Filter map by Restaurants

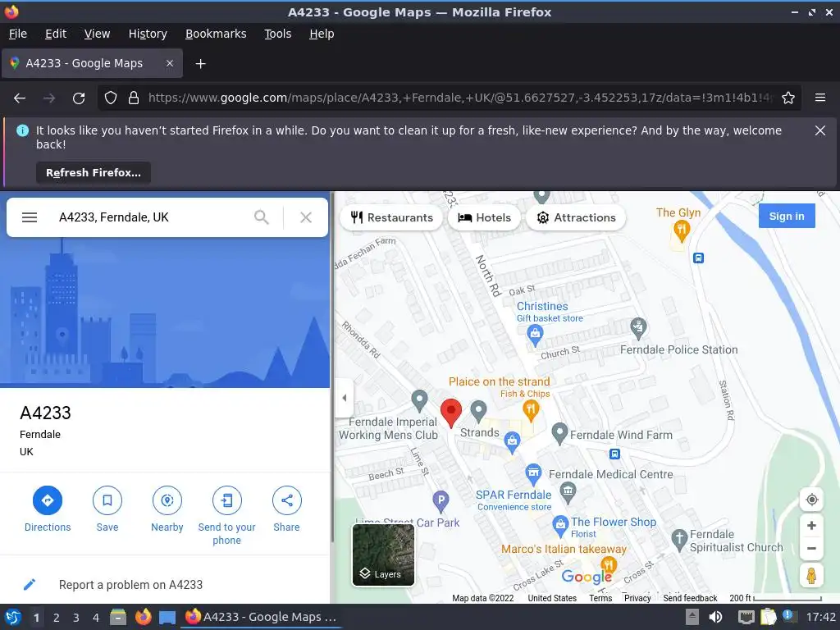click(x=391, y=217)
